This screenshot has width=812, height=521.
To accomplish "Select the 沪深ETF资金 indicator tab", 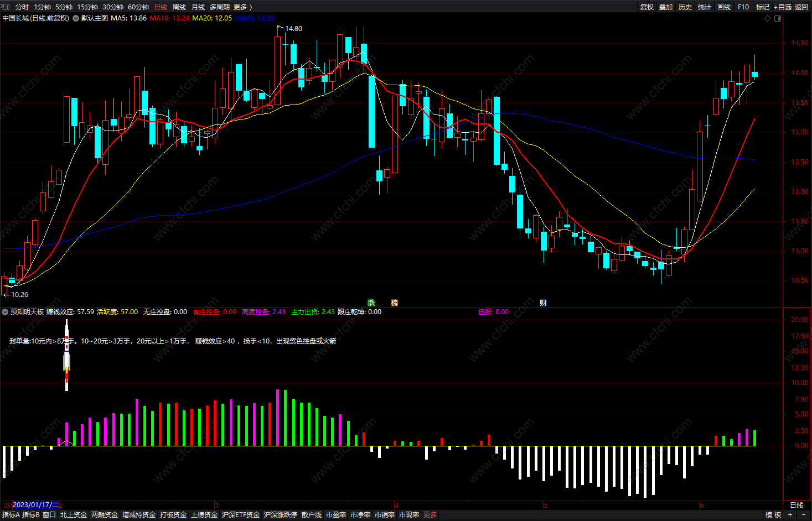I will (x=241, y=515).
